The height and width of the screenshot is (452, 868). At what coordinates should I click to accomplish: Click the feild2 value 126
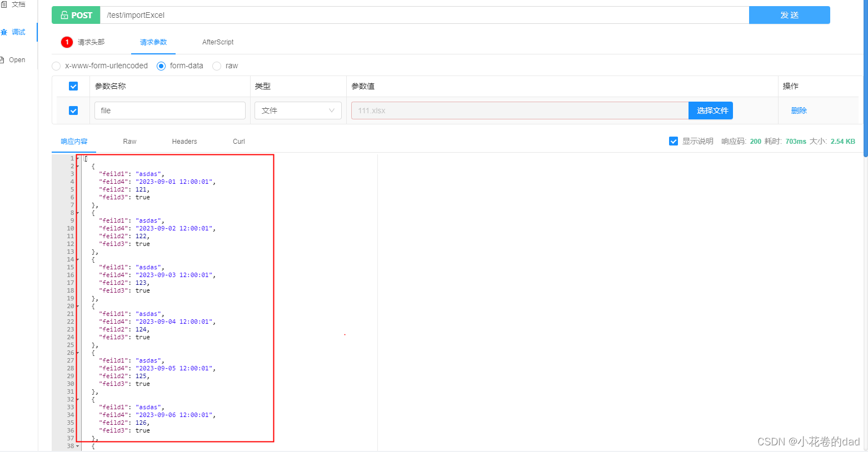coord(141,423)
